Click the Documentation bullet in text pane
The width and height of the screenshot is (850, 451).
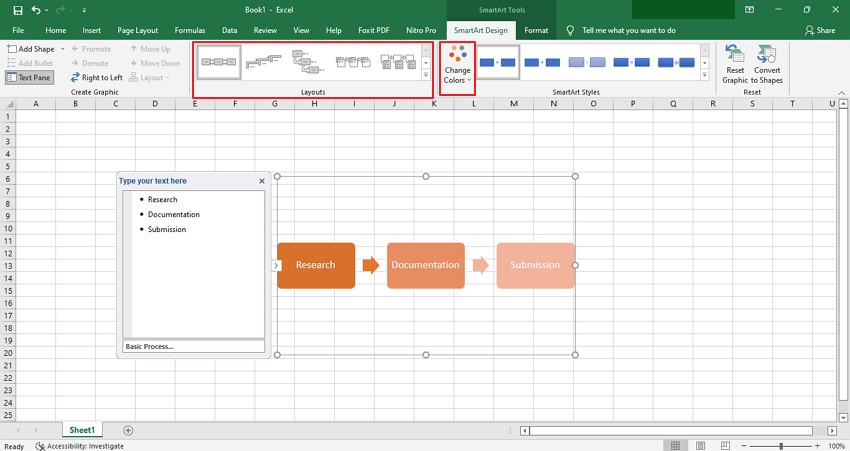173,215
